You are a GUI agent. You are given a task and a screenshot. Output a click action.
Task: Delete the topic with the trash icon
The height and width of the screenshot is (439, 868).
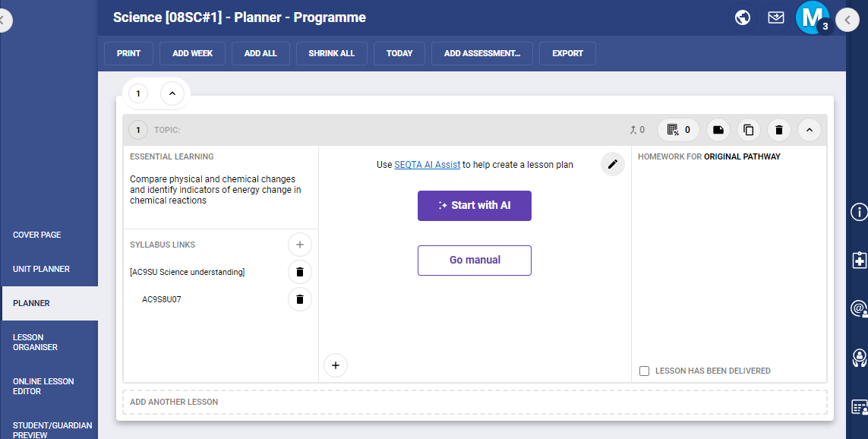tap(779, 129)
